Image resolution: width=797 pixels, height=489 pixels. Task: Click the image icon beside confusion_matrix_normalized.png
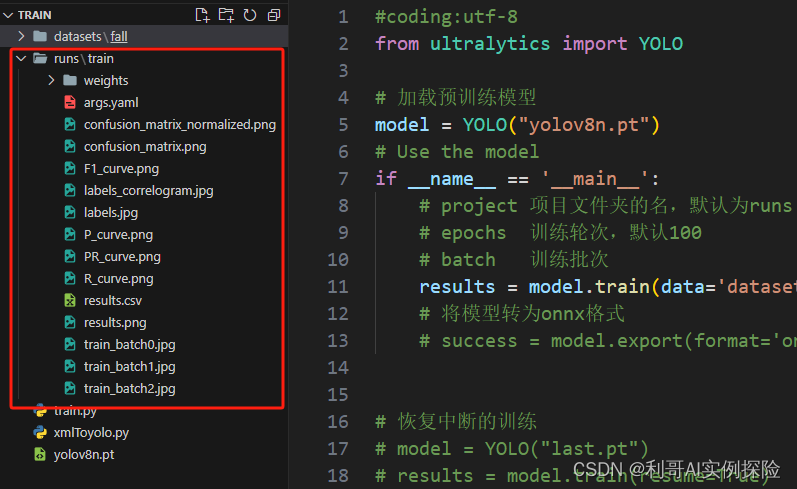[70, 124]
